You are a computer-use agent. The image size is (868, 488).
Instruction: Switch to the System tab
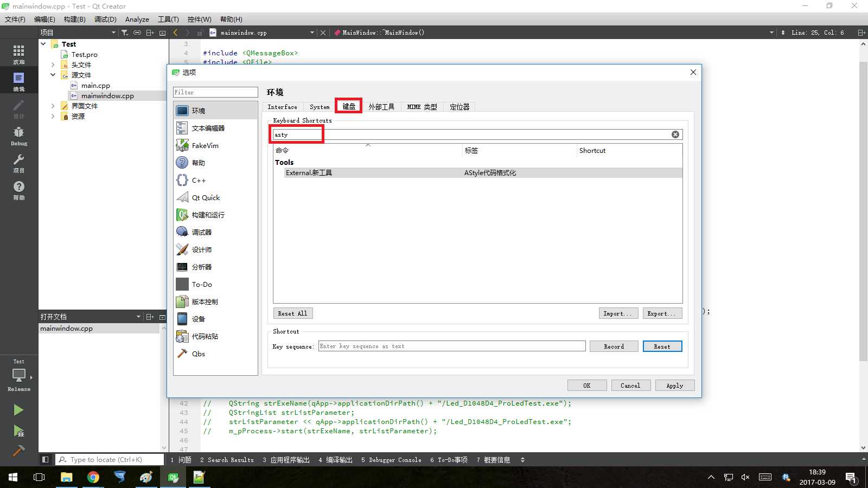pos(320,107)
